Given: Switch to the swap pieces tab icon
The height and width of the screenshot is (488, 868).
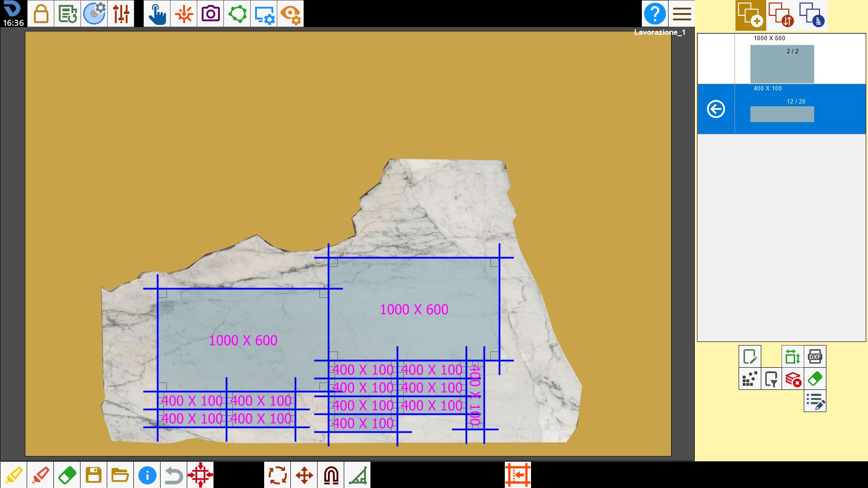Looking at the screenshot, I should coord(781,15).
